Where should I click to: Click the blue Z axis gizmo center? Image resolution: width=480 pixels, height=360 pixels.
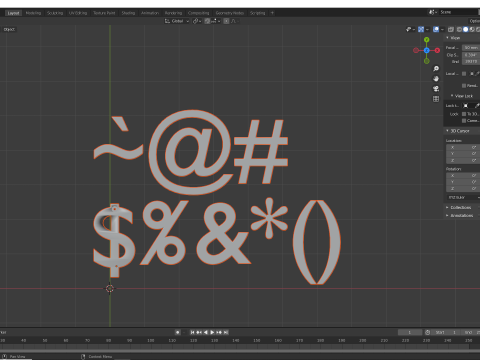(427, 50)
